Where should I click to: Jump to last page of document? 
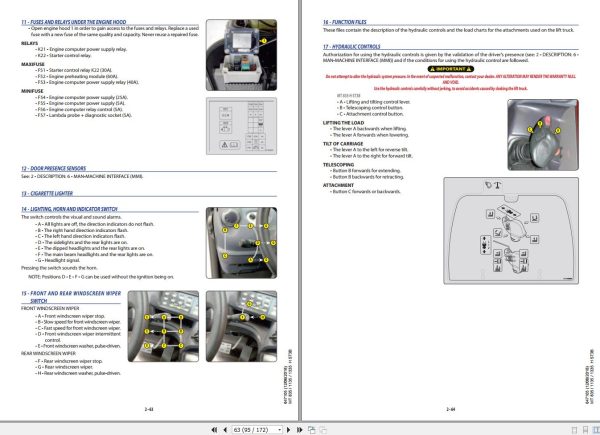(299, 430)
